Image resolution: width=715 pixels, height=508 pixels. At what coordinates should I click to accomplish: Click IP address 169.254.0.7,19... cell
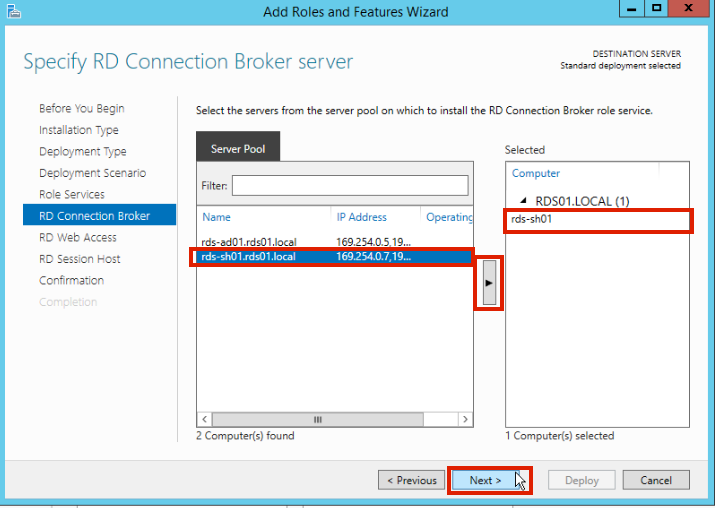[373, 257]
